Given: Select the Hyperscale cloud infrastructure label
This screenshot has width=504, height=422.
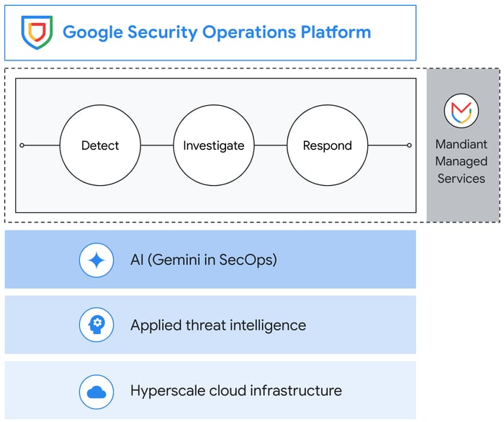Looking at the screenshot, I should tap(235, 391).
